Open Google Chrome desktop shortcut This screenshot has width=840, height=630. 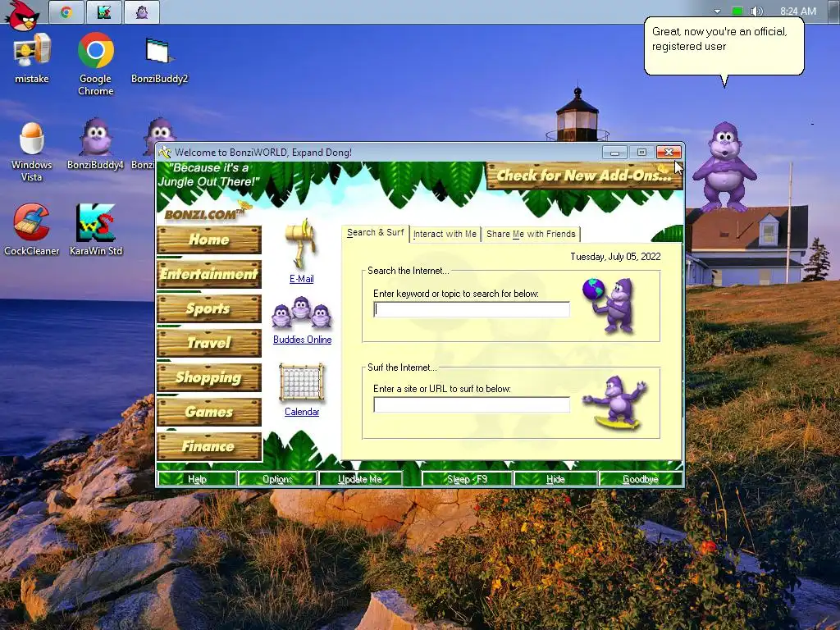click(95, 63)
